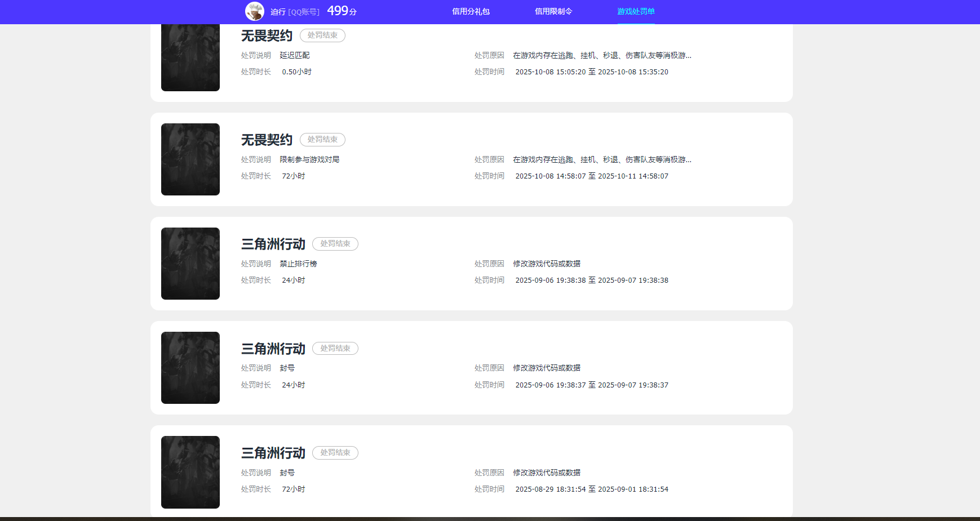The height and width of the screenshot is (521, 980).
Task: Click 封号 description on 72小时 三角洲行动 card
Action: click(287, 473)
